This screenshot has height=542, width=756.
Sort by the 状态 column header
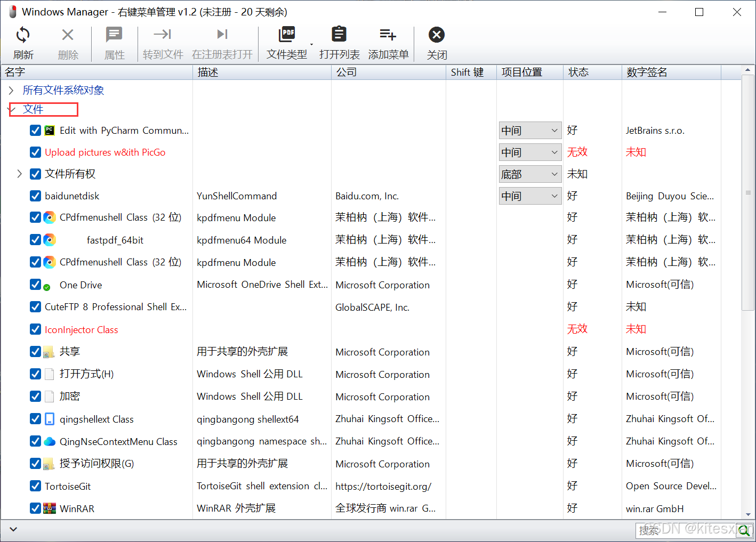click(592, 72)
